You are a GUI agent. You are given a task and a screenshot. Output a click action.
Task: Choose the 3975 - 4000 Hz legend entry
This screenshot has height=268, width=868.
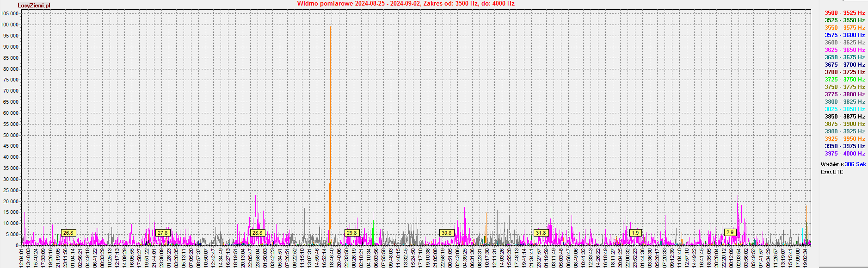click(x=844, y=154)
